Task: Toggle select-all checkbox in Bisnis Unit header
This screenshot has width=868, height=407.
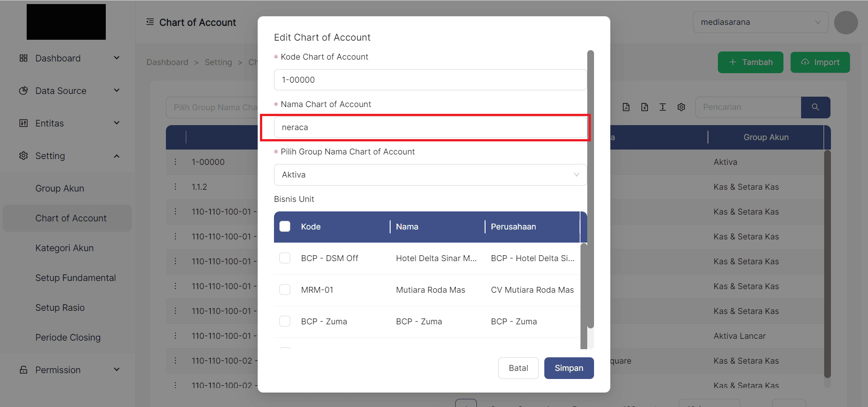Action: tap(285, 226)
